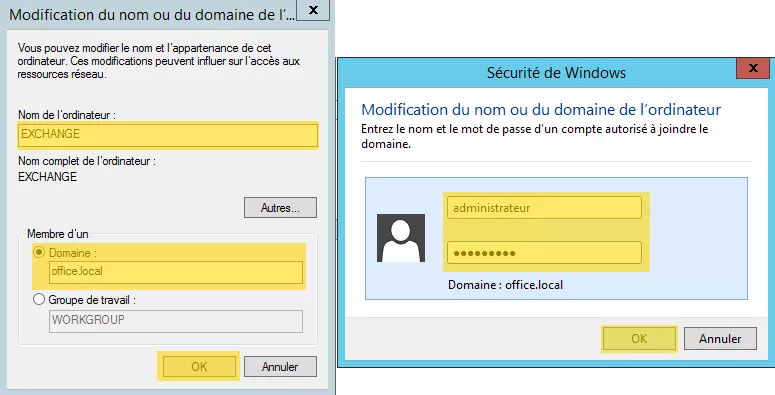Click the 'Membre d'un' group label
Screen dimensions: 775x395
(x=58, y=233)
